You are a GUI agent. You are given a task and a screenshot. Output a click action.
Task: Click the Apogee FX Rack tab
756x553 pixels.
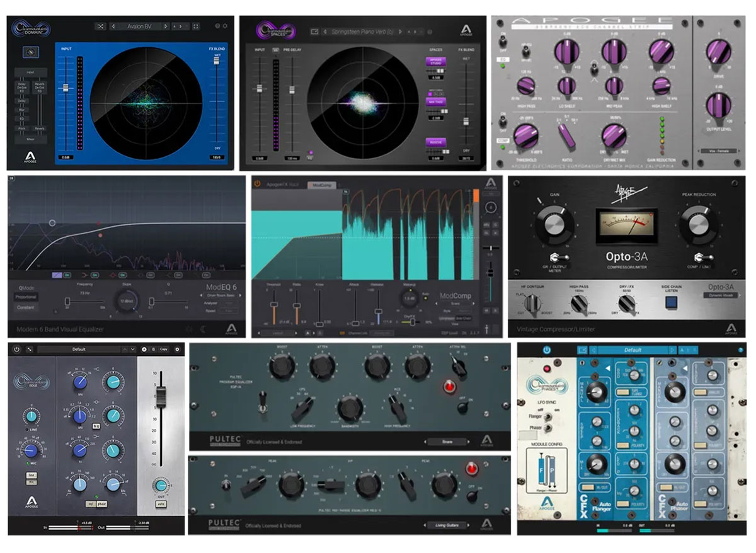point(282,183)
